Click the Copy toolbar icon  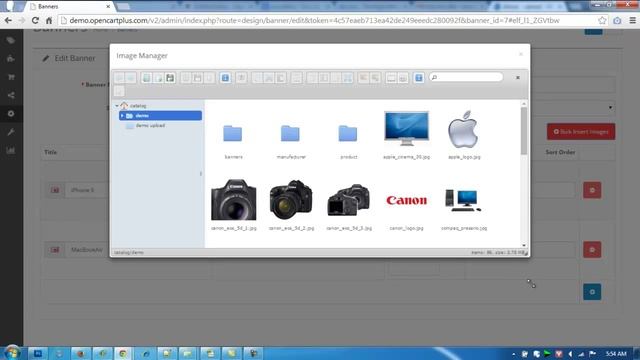(257, 78)
